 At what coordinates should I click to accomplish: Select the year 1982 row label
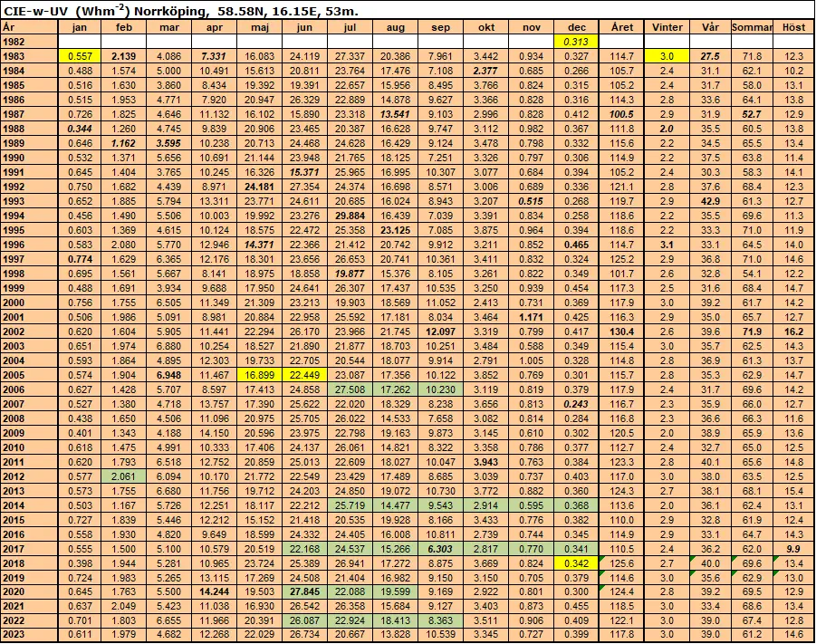(x=14, y=42)
